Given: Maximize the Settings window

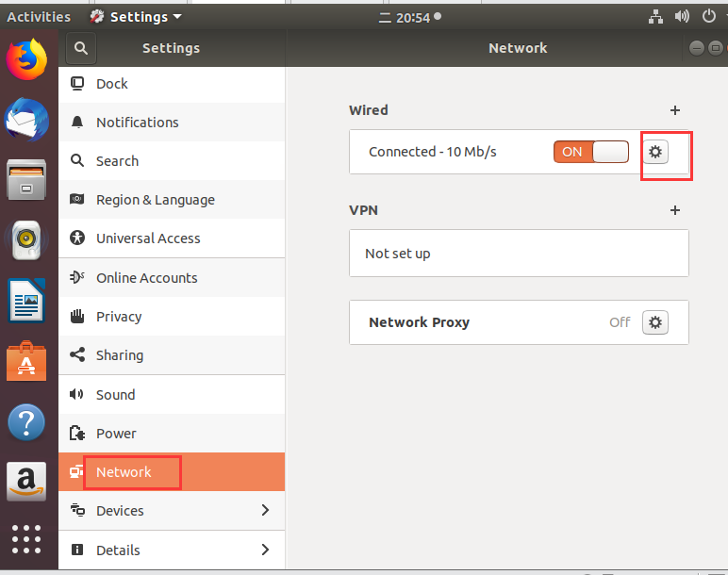Looking at the screenshot, I should click(x=716, y=48).
